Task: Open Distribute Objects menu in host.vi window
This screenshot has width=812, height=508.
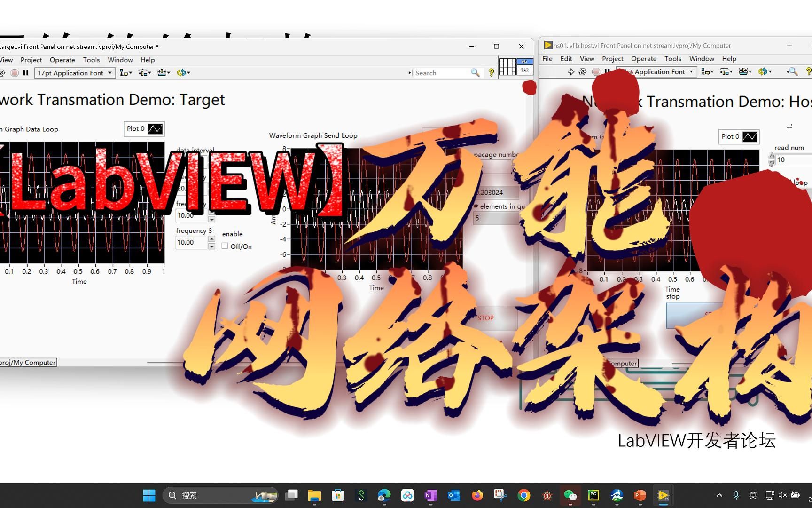Action: click(726, 72)
